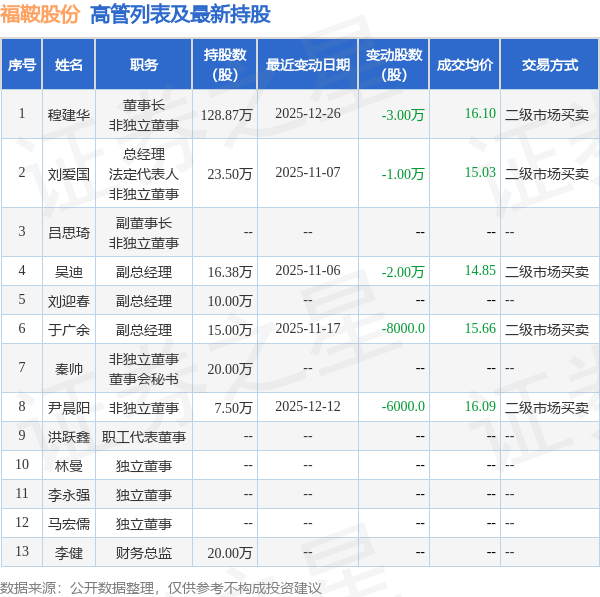Click the 姓名 column header
The height and width of the screenshot is (597, 600).
coord(68,64)
